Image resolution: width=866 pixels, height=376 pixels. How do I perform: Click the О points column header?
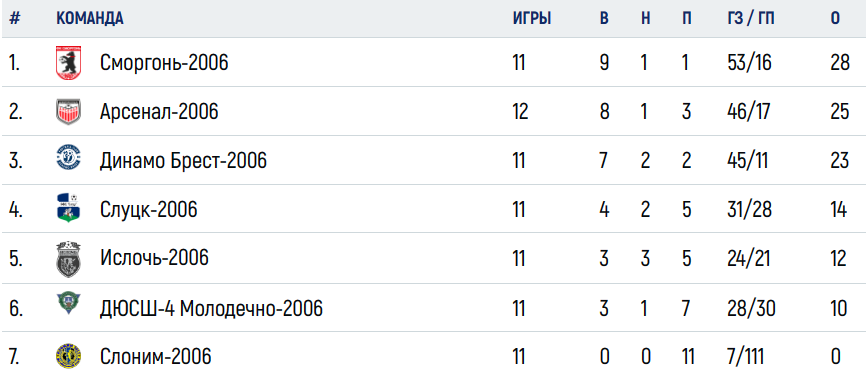point(835,18)
